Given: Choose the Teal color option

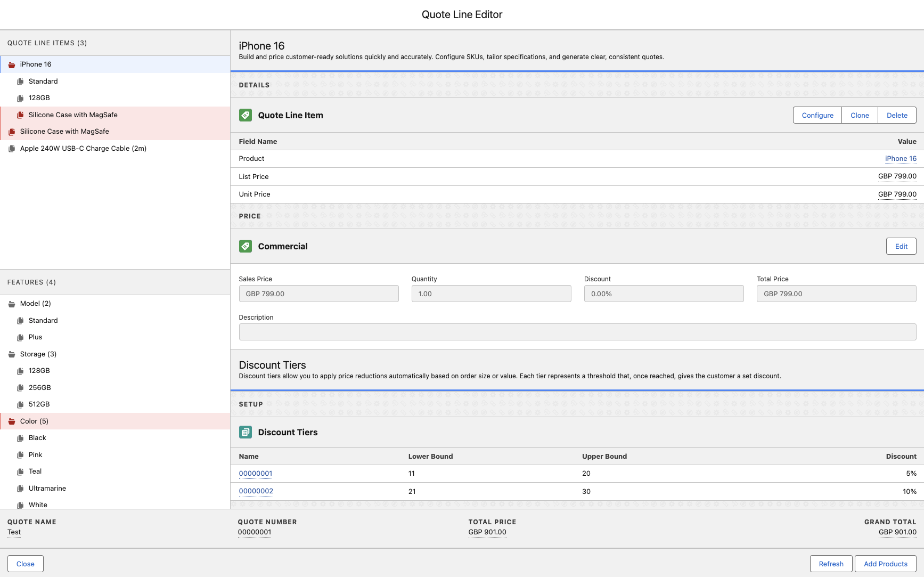Looking at the screenshot, I should click(x=35, y=472).
